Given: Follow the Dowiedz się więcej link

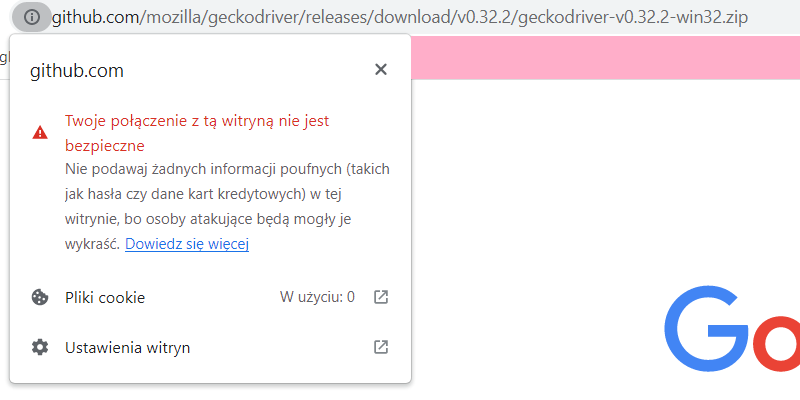Looking at the screenshot, I should click(x=187, y=244).
